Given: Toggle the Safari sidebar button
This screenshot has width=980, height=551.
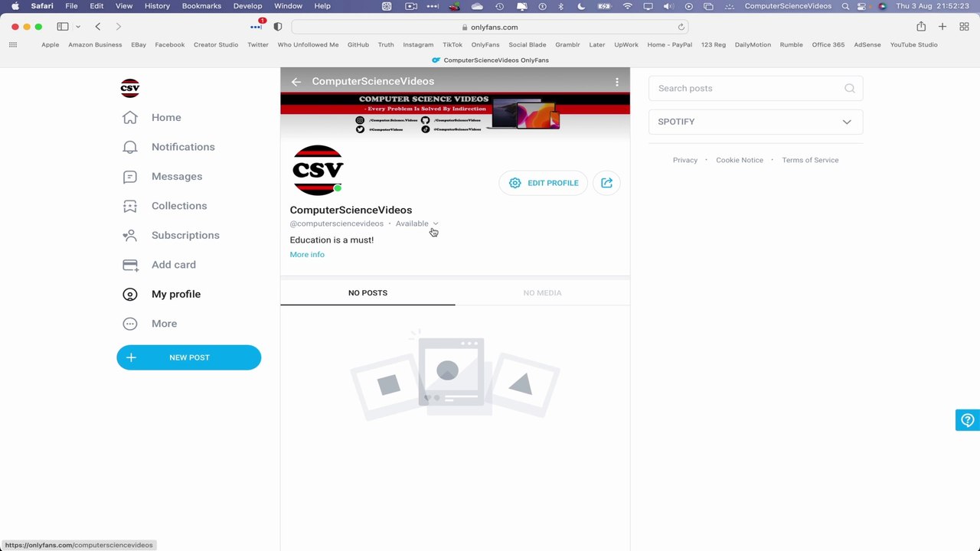Looking at the screenshot, I should coord(63,27).
